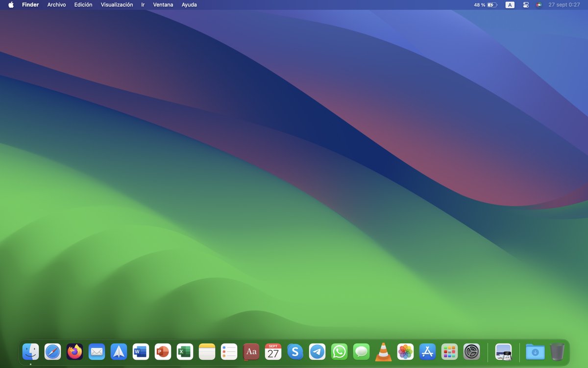Toggle keyboard input source with the A icon
The height and width of the screenshot is (368, 588).
pyautogui.click(x=510, y=4)
